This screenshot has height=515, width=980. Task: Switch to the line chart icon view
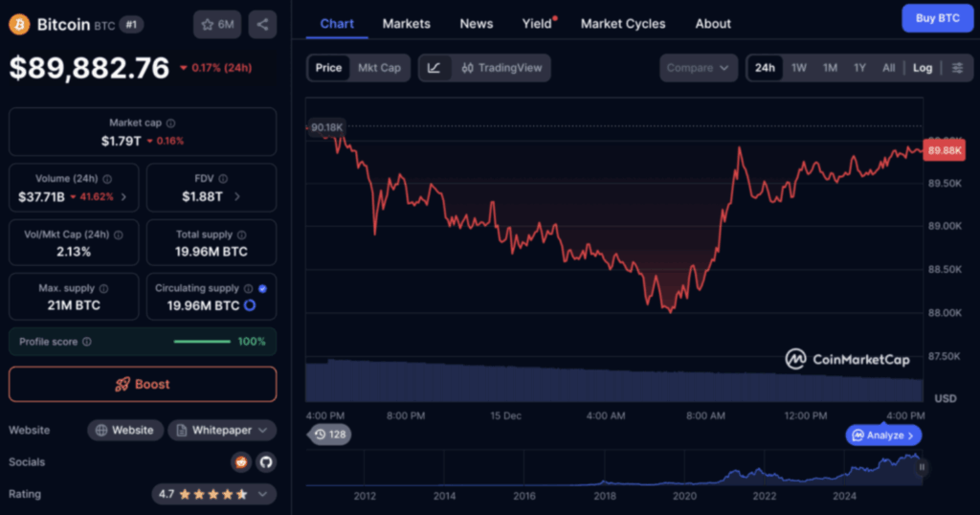434,68
